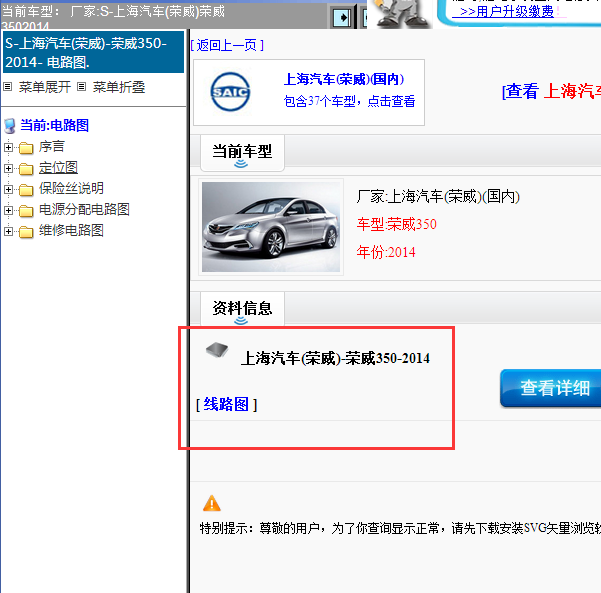Screen dimensions: 601x593
Task: Select 保险丝说明 in the tree
Action: [x=71, y=188]
